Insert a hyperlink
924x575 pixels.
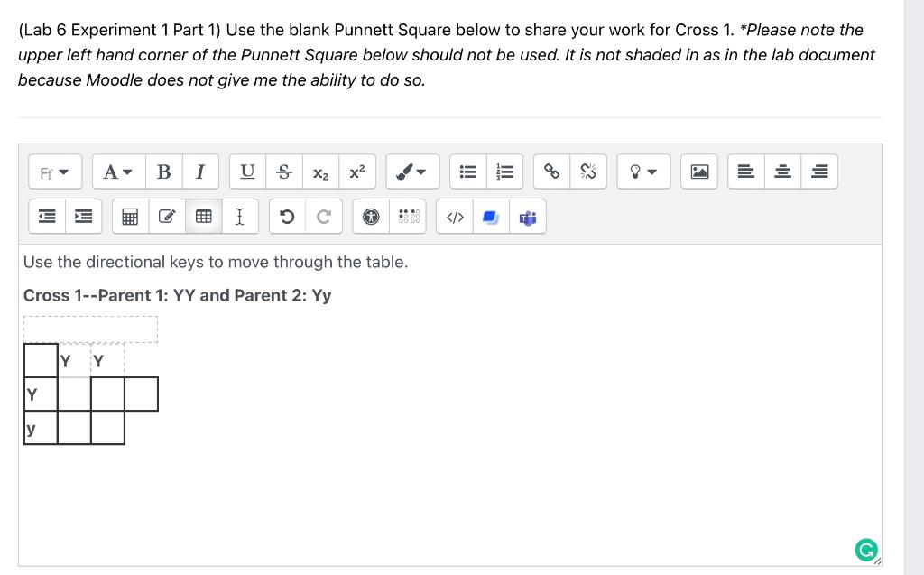point(552,172)
